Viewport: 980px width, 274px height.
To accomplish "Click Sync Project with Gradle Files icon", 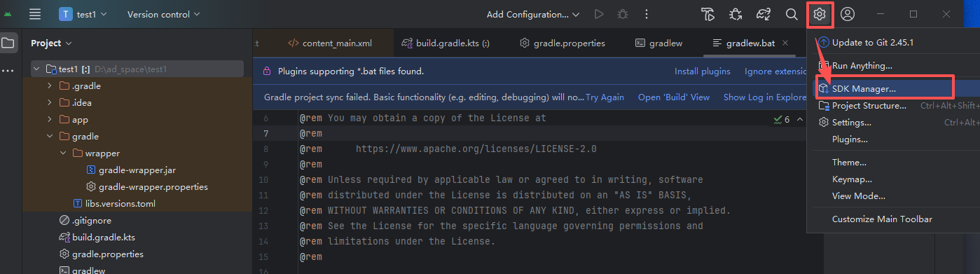I will point(764,14).
